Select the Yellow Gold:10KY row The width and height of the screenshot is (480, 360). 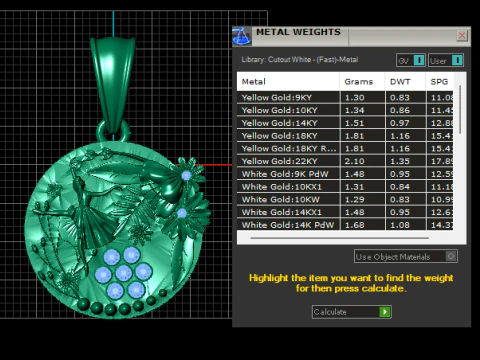click(x=345, y=110)
